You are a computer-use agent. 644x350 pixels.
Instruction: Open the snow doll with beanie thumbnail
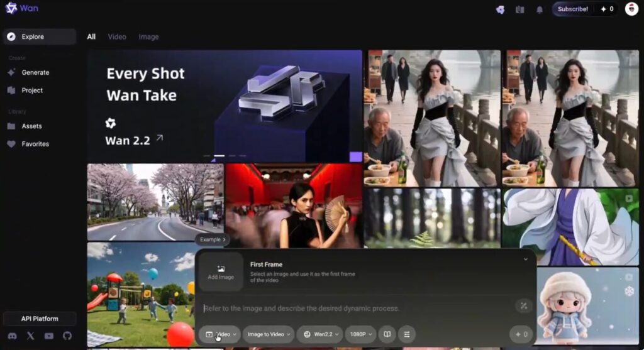pyautogui.click(x=588, y=306)
